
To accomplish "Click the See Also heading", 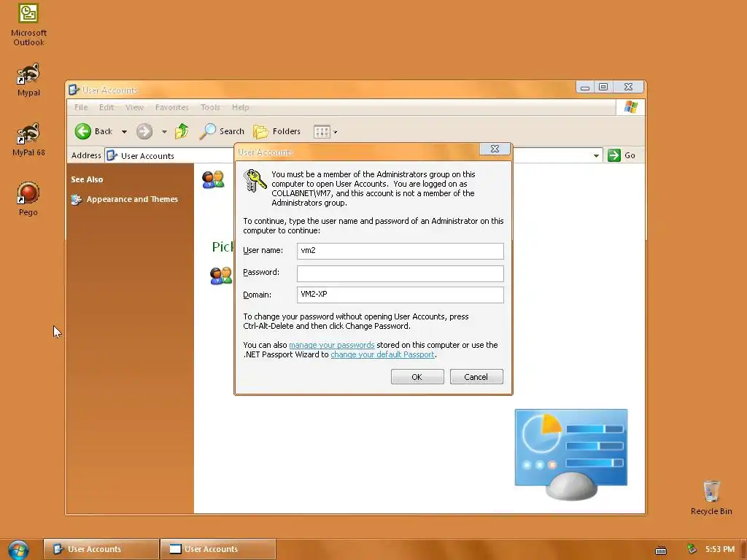I will click(x=87, y=179).
